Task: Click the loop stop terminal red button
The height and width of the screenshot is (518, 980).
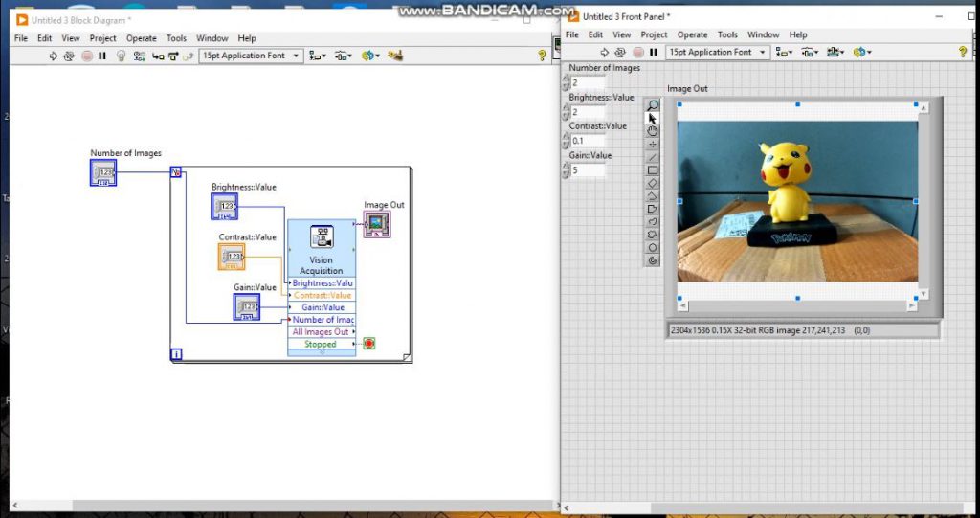Action: pyautogui.click(x=369, y=344)
